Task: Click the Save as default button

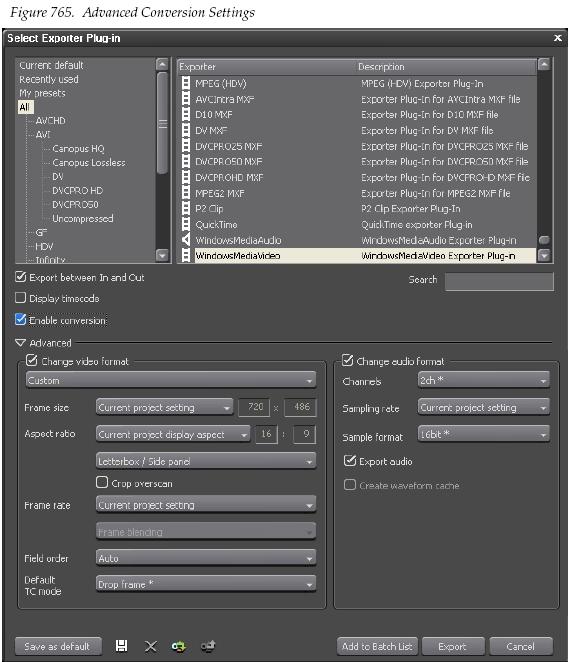Action: pyautogui.click(x=58, y=646)
